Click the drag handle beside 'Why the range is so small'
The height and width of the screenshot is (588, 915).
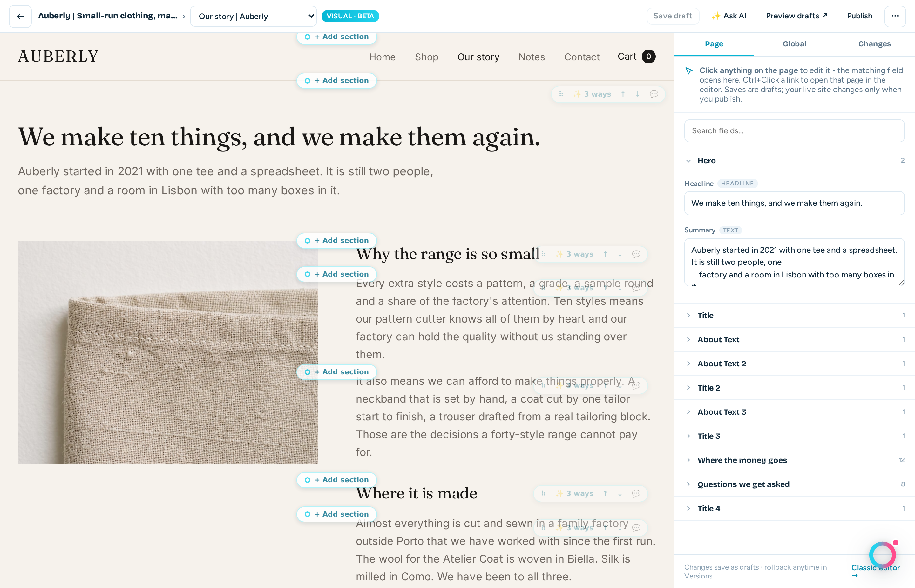(543, 254)
